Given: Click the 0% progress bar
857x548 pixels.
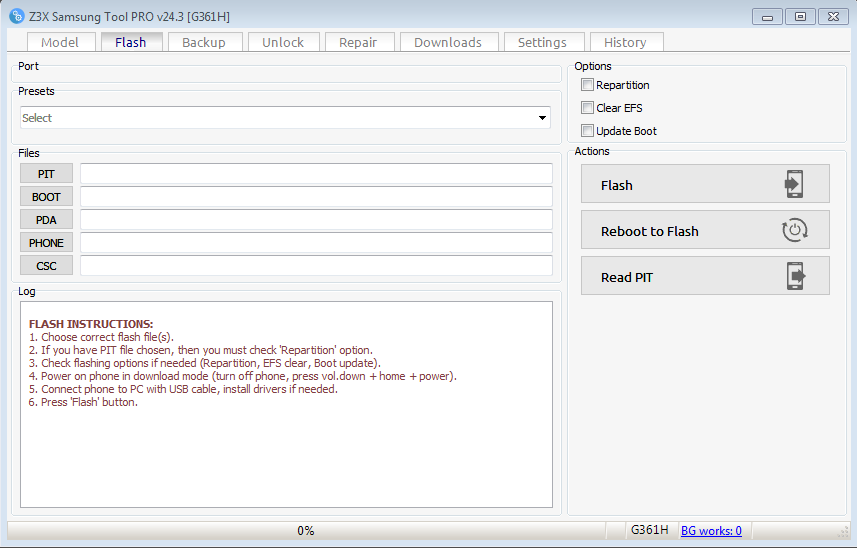Looking at the screenshot, I should point(306,530).
